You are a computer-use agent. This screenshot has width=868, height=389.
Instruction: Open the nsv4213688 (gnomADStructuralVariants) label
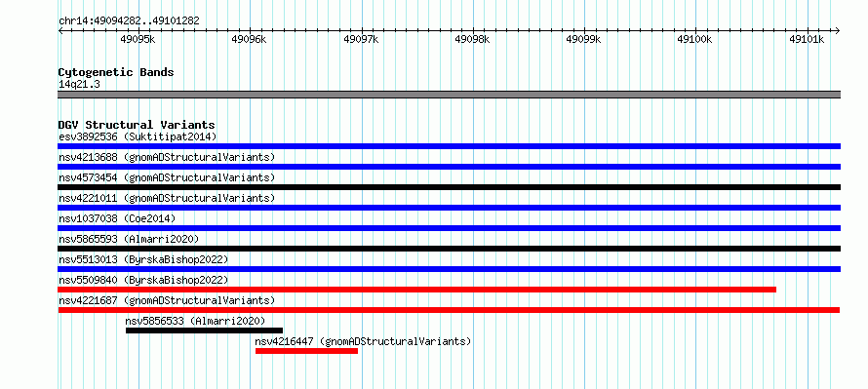(167, 157)
